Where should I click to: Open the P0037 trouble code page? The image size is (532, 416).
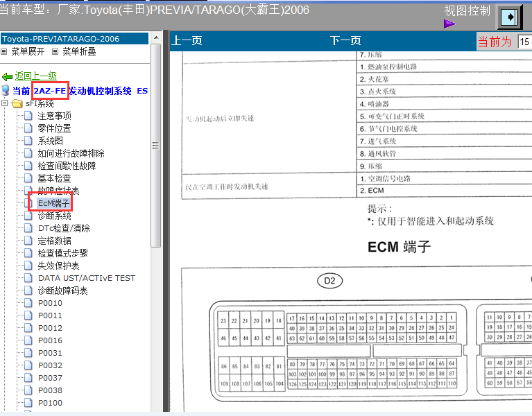50,378
